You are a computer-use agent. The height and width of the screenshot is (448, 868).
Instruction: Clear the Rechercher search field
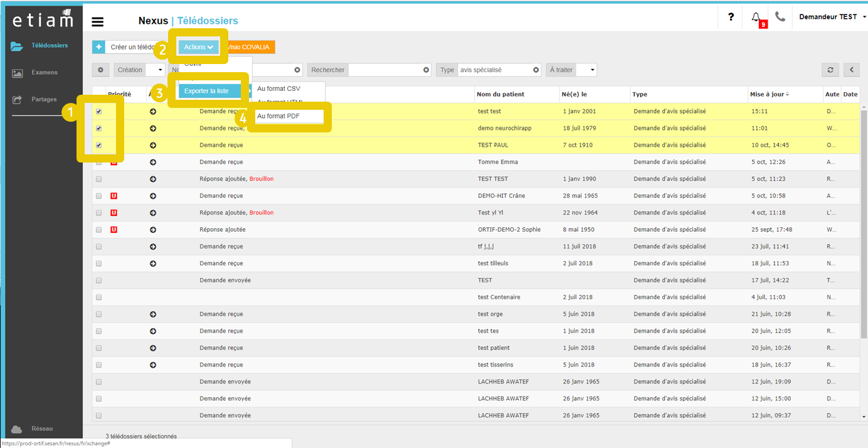click(x=426, y=70)
